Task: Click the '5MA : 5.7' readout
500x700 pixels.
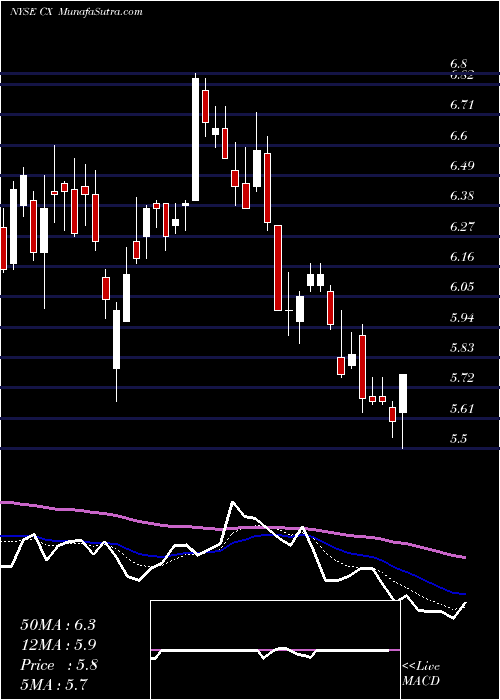Action: pyautogui.click(x=54, y=683)
